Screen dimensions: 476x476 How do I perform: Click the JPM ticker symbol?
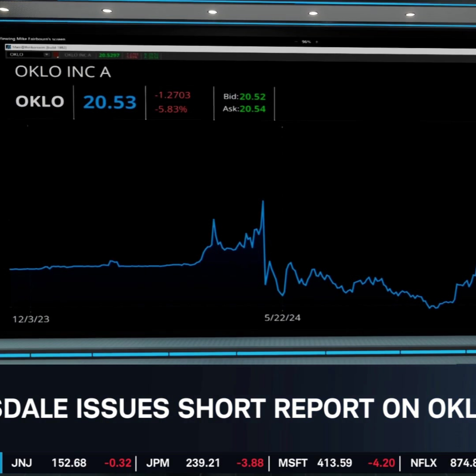coord(158,463)
